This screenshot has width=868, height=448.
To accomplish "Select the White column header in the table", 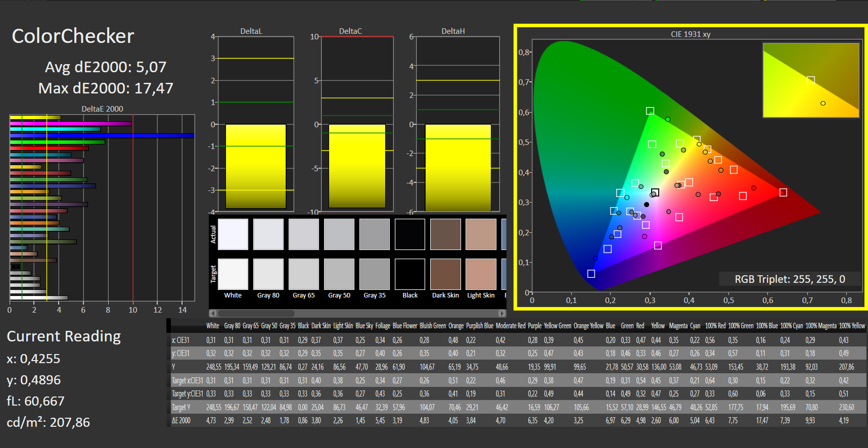I will [x=213, y=326].
